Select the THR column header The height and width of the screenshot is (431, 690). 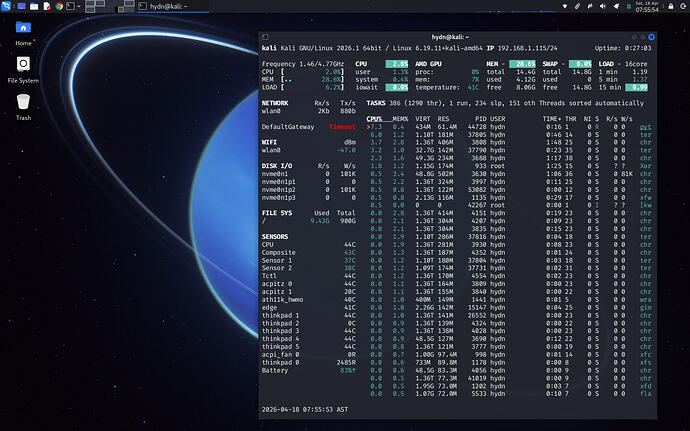tap(570, 119)
